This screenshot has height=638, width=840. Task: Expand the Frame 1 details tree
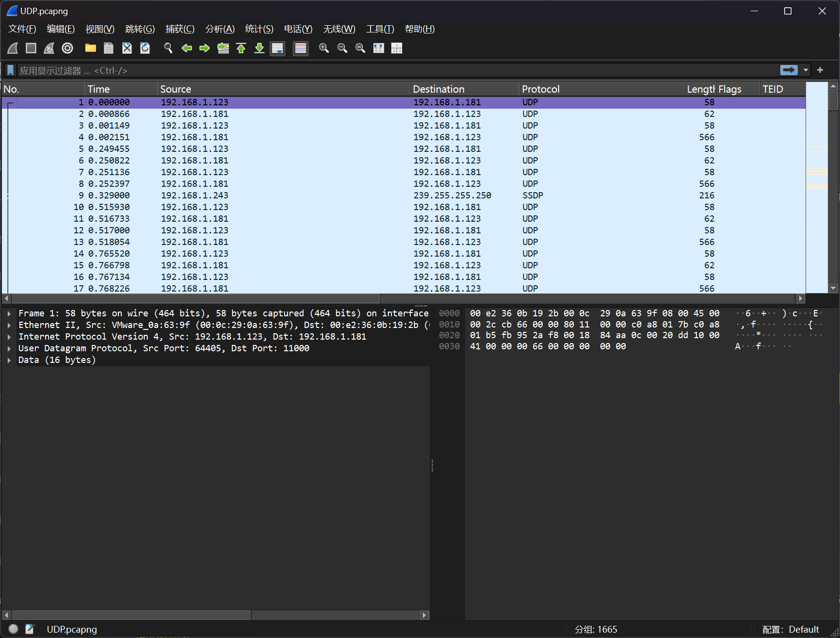point(9,313)
